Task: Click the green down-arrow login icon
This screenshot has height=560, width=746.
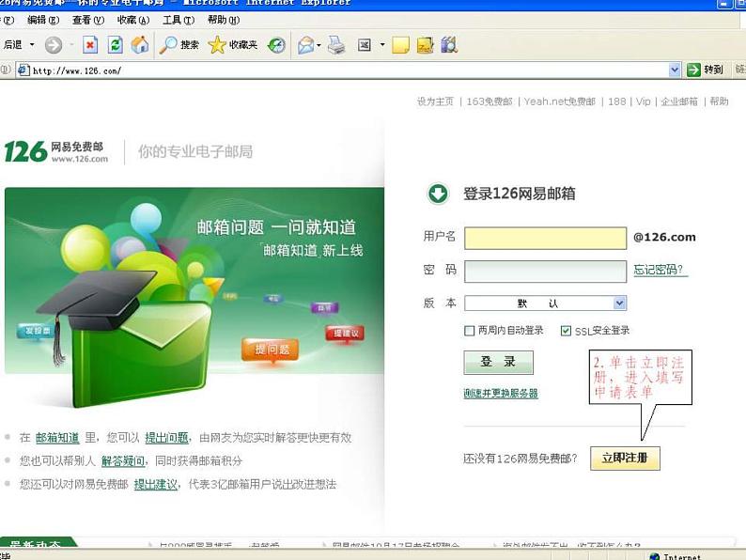Action: click(x=438, y=194)
